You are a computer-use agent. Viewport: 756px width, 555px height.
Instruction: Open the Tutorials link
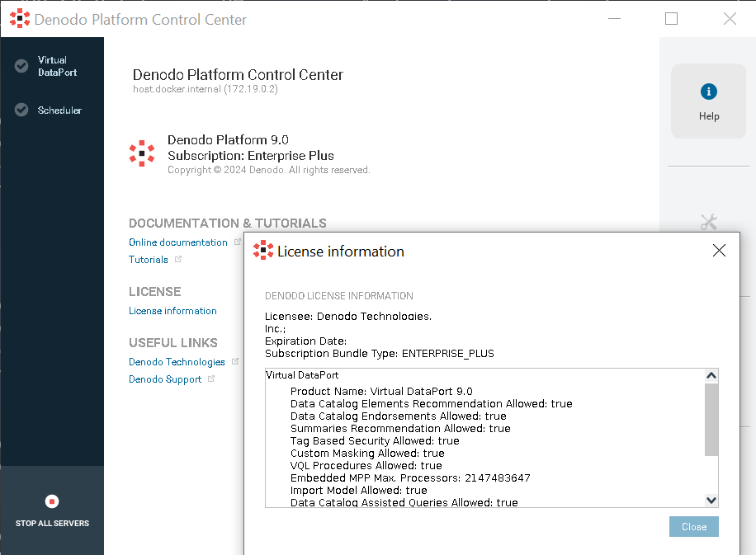[149, 260]
